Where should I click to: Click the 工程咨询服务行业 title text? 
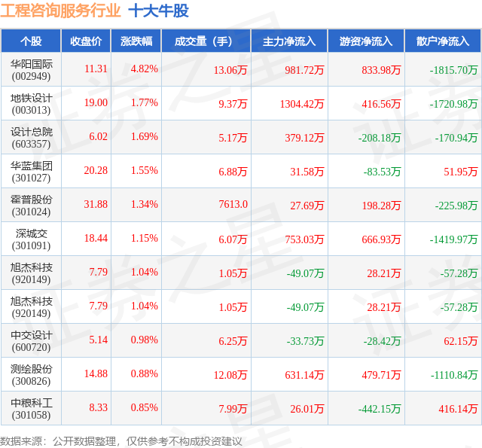(60, 11)
